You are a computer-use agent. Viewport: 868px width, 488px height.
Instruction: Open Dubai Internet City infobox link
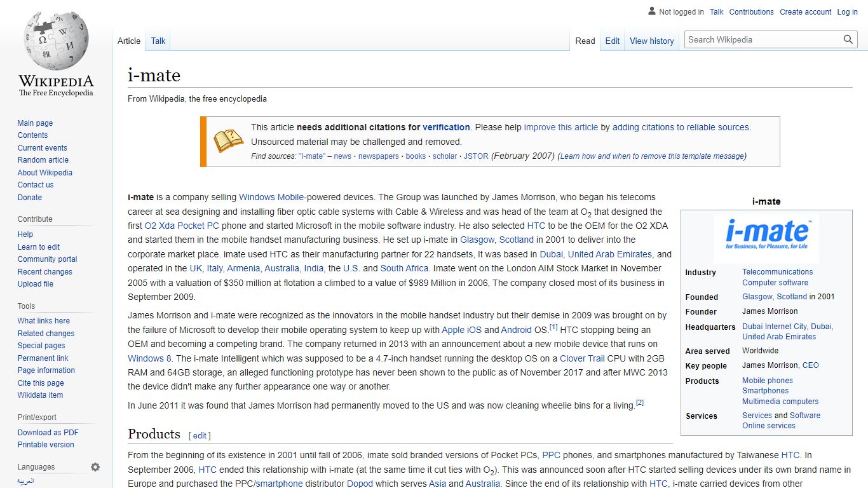pyautogui.click(x=775, y=327)
